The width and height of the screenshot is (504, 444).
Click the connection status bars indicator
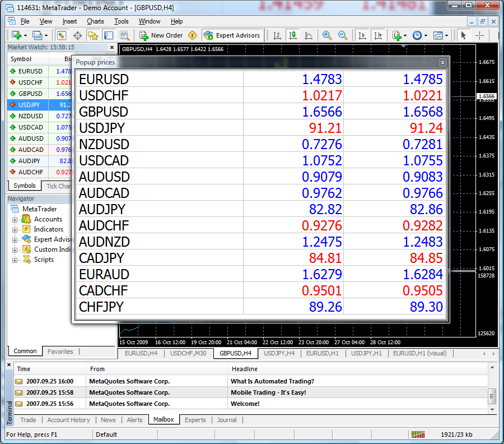(418, 434)
